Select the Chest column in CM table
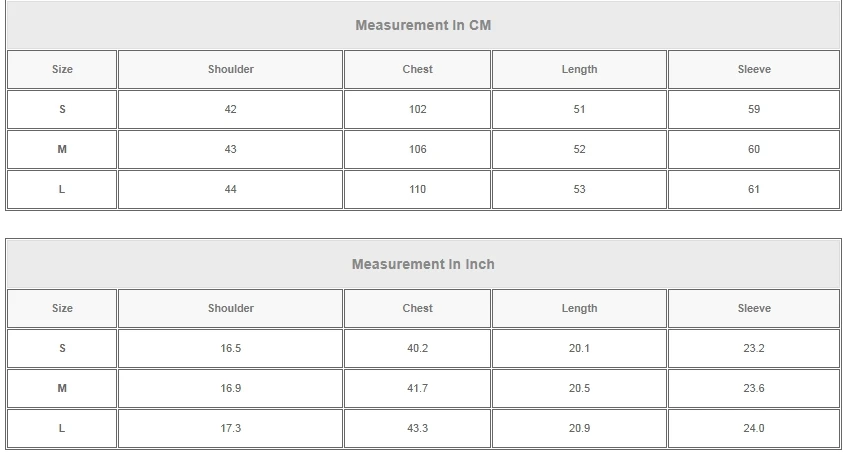Viewport: 843px width, 456px height. 418,69
